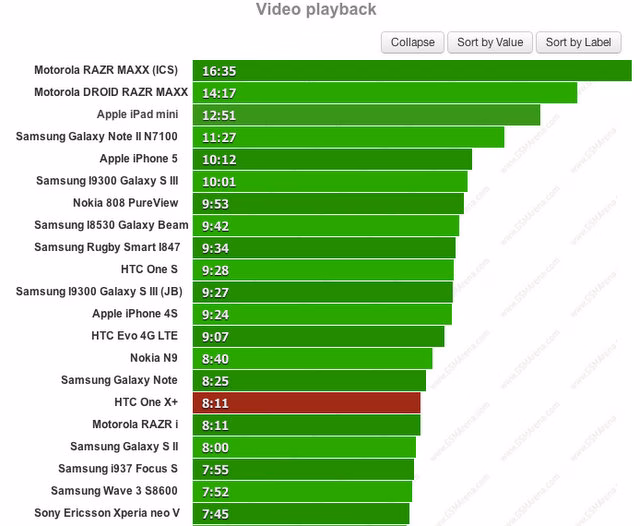
Task: Sort the chart by label
Action: (578, 42)
